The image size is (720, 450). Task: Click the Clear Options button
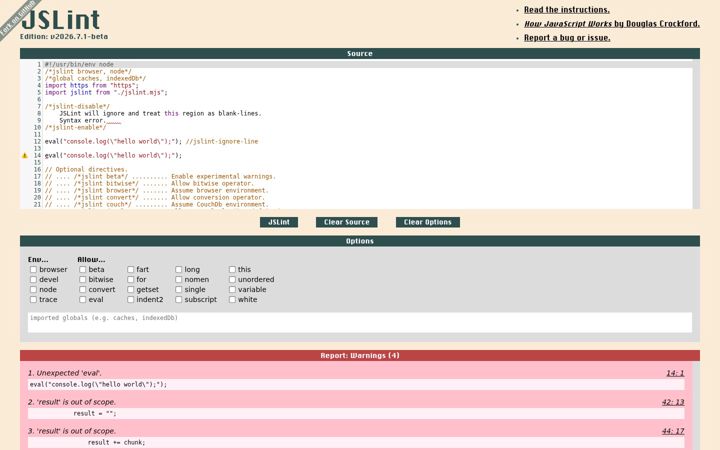click(x=428, y=222)
